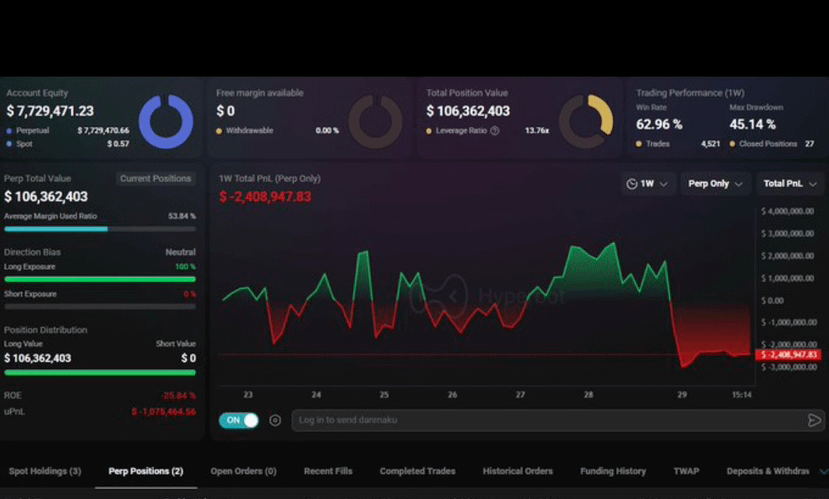The width and height of the screenshot is (829, 499).
Task: Click the Free margin donut chart
Action: [375, 121]
